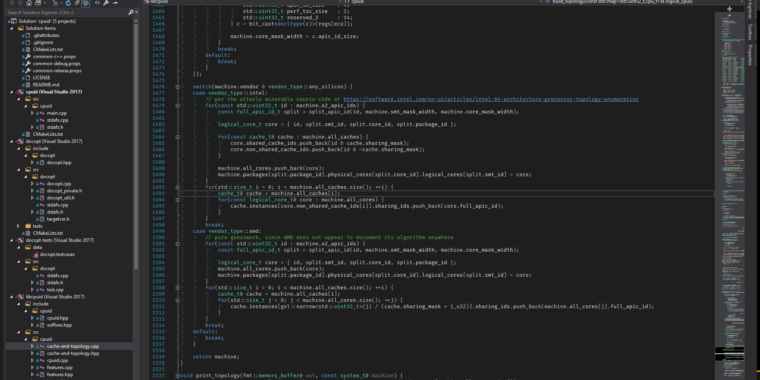Collapse the switch statement at line 1476
Screen dimensions: 760x380
tap(177, 87)
